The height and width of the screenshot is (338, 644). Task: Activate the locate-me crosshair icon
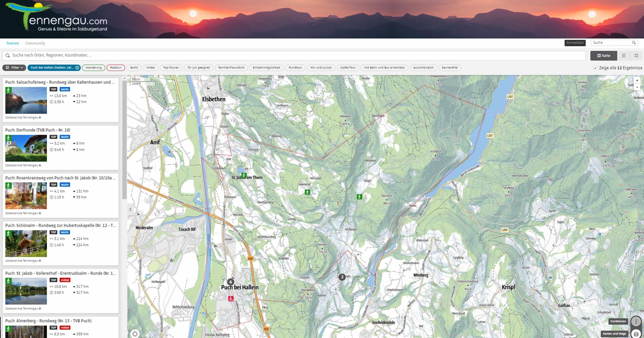tap(135, 334)
